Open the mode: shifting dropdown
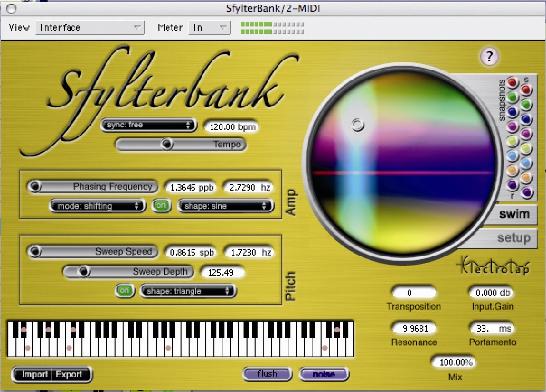Image resolution: width=546 pixels, height=392 pixels. (x=98, y=206)
